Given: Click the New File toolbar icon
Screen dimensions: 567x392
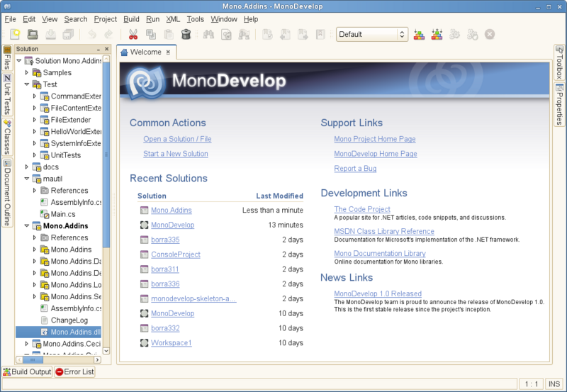Looking at the screenshot, I should tap(15, 34).
